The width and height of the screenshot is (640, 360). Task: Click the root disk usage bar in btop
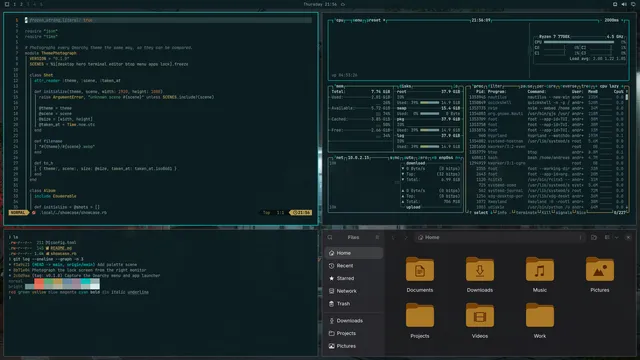(x=429, y=103)
